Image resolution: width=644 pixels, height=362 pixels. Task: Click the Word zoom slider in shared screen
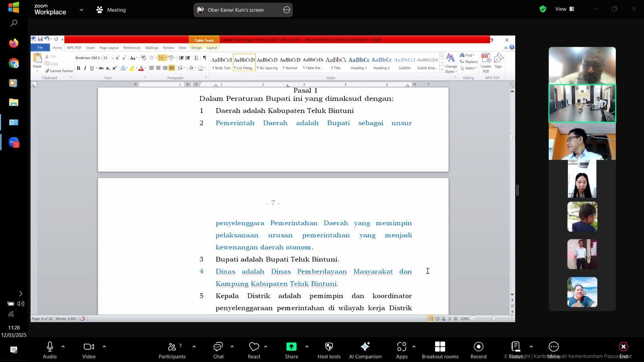[493, 319]
